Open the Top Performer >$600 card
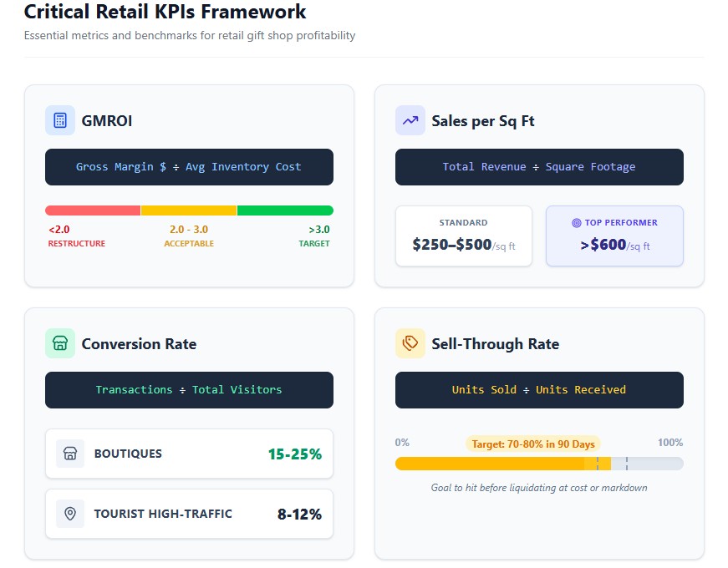The height and width of the screenshot is (568, 728). (614, 236)
